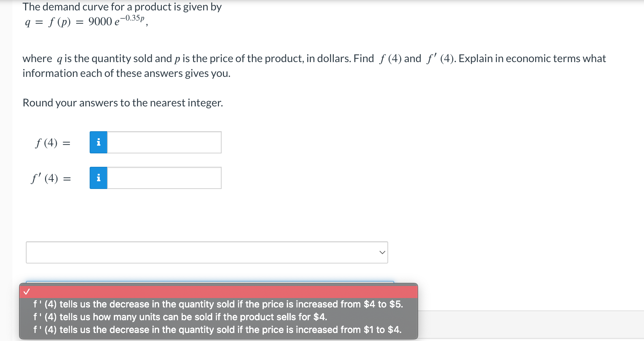The image size is (644, 341).
Task: Click the red highlighted correct-answer bar
Action: tap(218, 292)
